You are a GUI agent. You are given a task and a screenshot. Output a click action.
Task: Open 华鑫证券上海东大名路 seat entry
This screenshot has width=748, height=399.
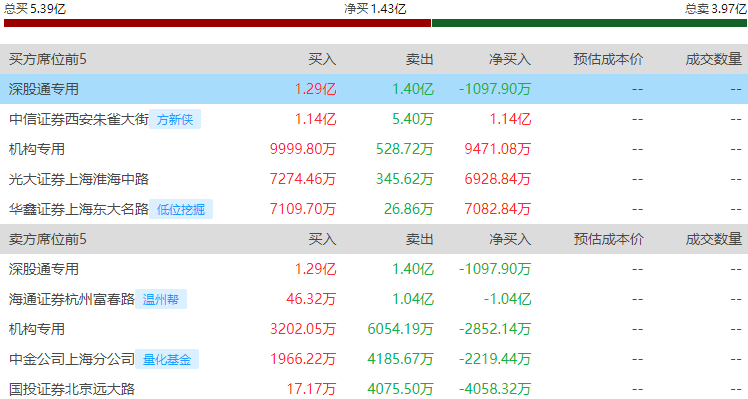[x=79, y=210]
